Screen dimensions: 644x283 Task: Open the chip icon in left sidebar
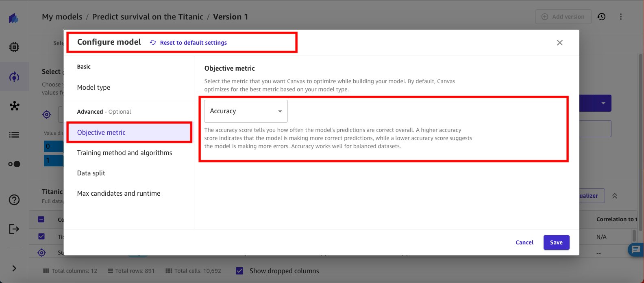(14, 48)
